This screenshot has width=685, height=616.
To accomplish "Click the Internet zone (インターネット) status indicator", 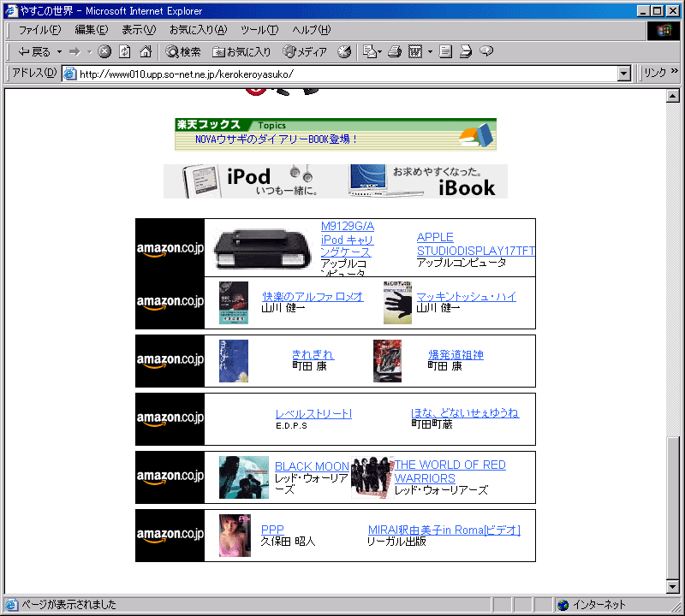I will click(592, 605).
